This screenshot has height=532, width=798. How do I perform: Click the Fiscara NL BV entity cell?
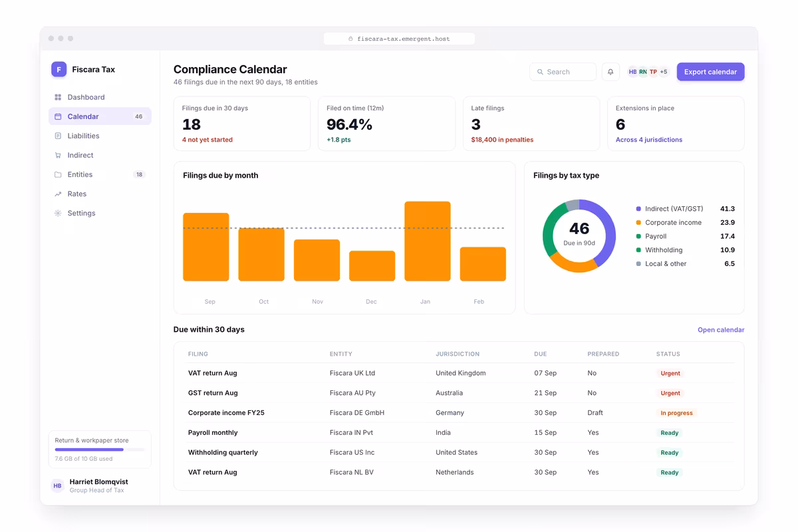tap(352, 473)
